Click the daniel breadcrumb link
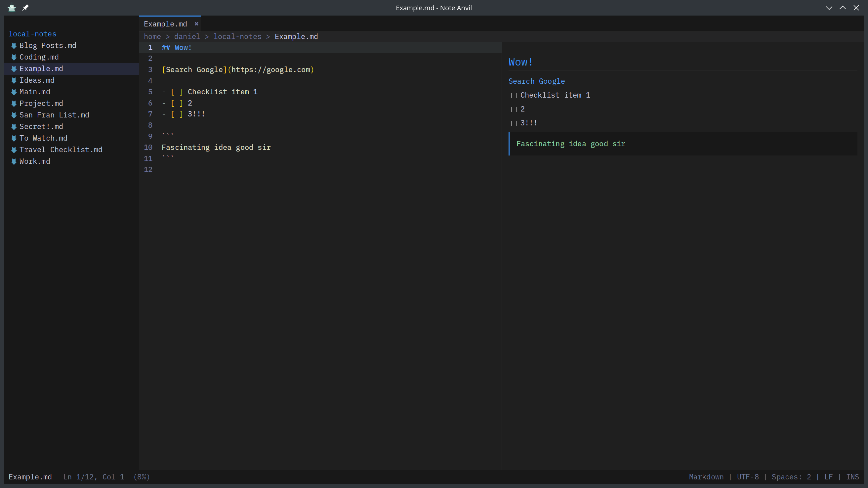 (x=187, y=36)
